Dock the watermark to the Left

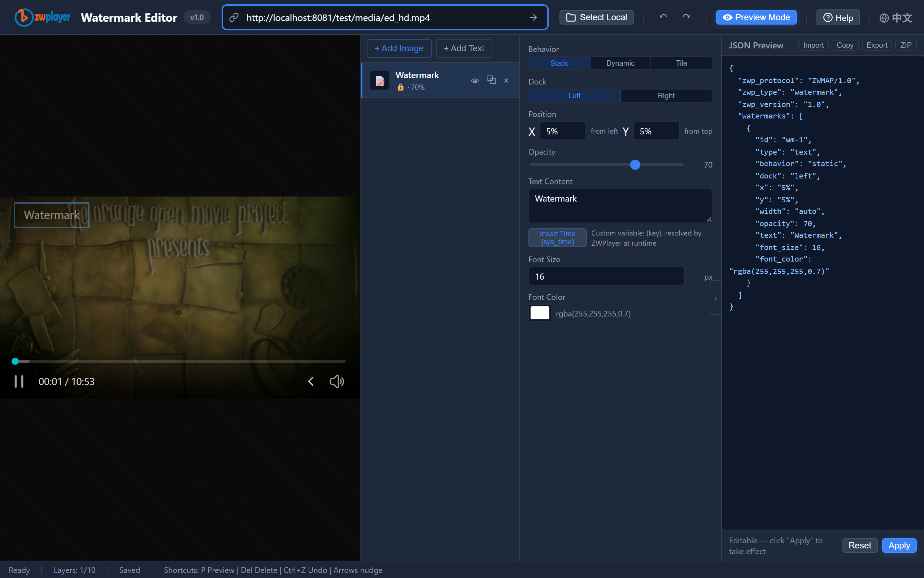(x=574, y=96)
